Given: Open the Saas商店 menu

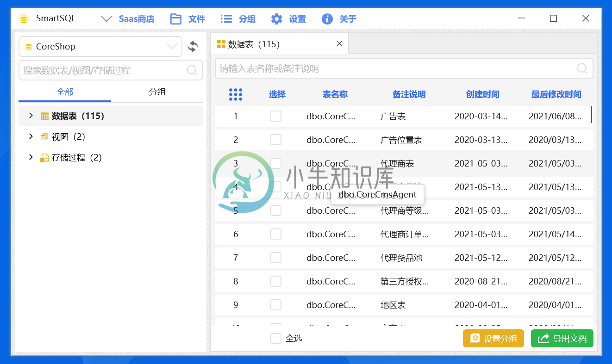Looking at the screenshot, I should pos(127,19).
